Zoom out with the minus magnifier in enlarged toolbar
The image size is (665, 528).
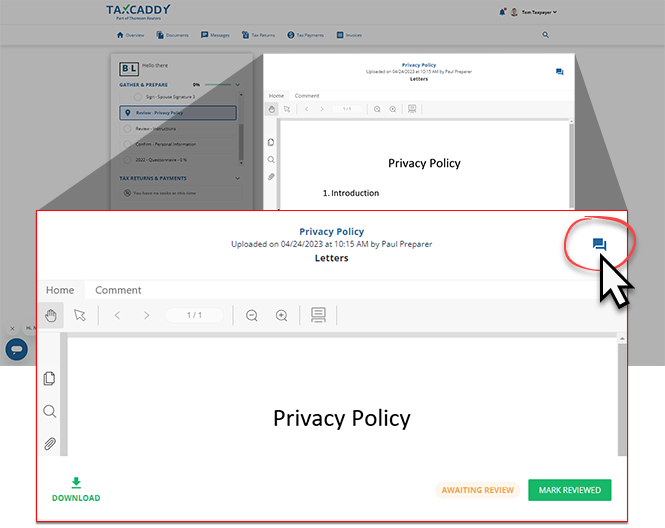point(252,315)
